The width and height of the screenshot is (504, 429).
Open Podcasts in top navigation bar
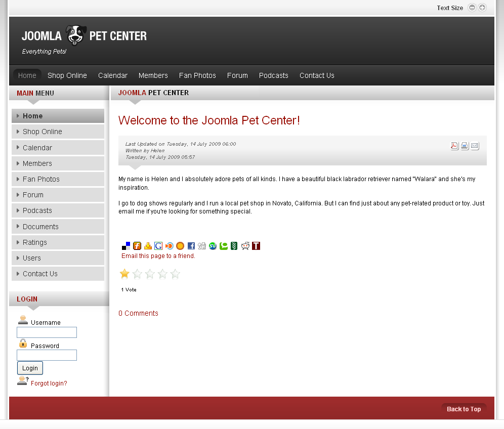(274, 75)
